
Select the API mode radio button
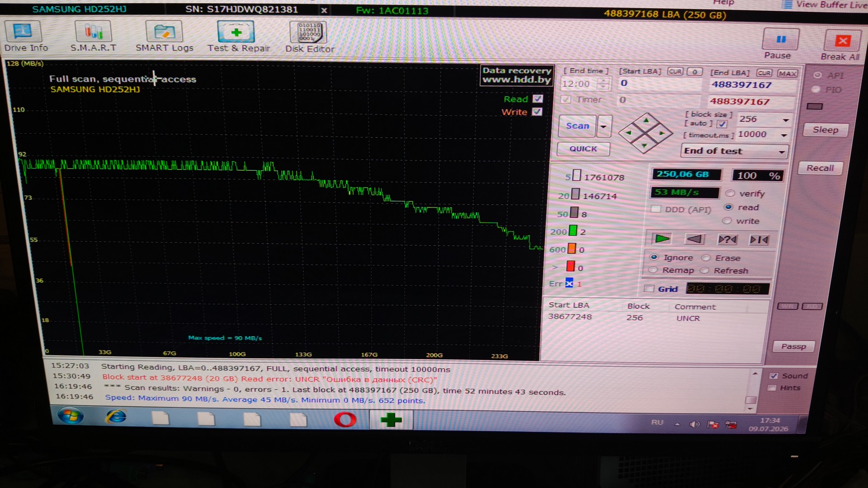point(817,75)
